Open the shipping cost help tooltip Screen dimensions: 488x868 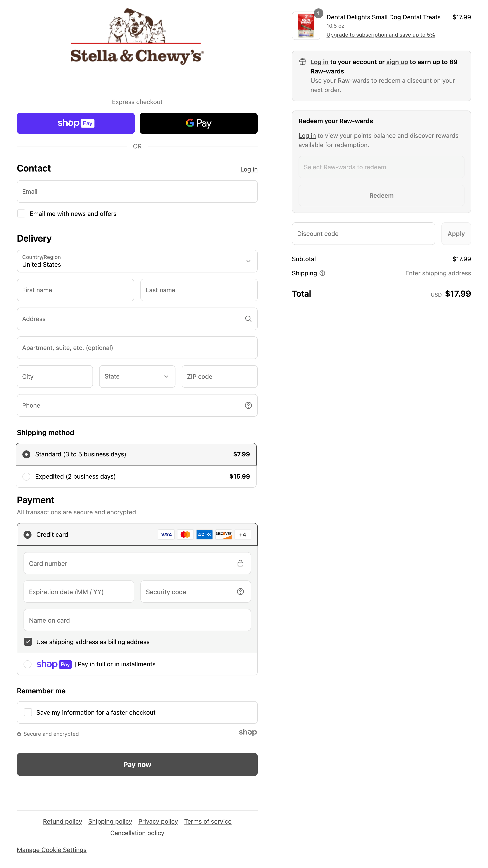(322, 273)
